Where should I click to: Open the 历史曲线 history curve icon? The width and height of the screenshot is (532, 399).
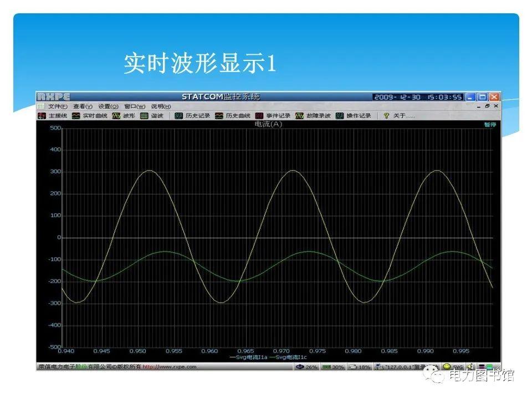tap(219, 116)
